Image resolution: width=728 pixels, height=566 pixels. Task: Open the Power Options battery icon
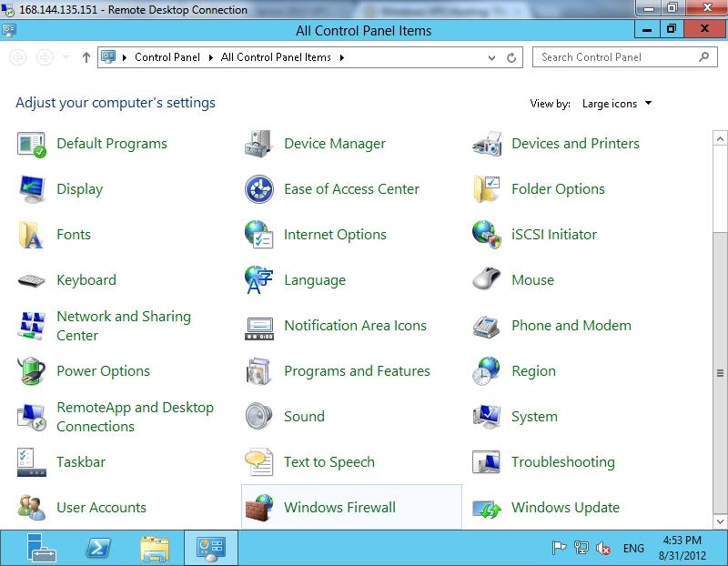tap(32, 371)
